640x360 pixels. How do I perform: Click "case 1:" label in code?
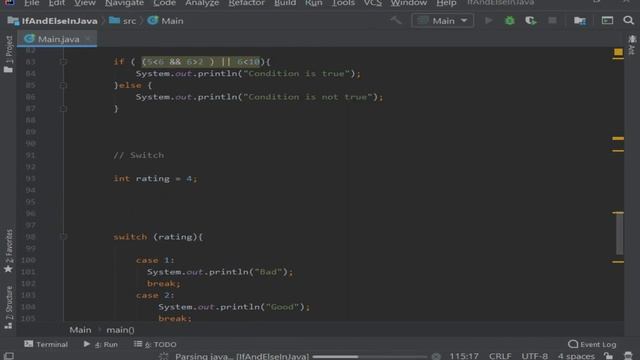click(155, 260)
